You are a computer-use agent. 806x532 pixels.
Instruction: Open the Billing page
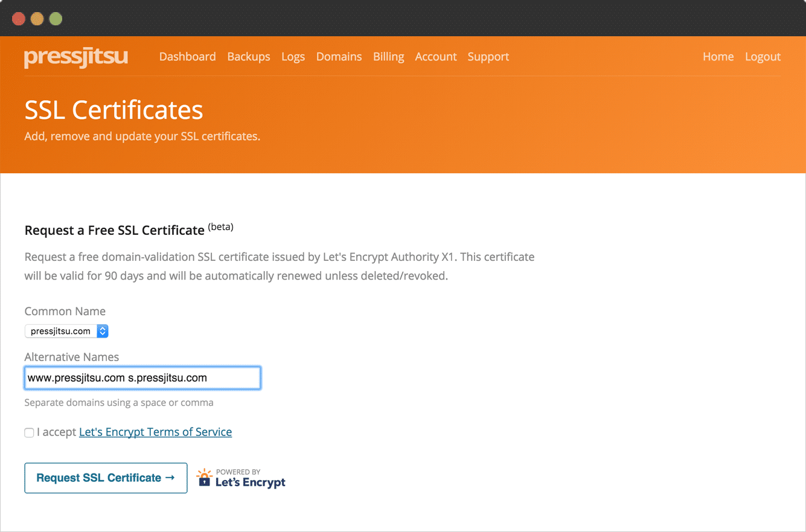click(389, 57)
